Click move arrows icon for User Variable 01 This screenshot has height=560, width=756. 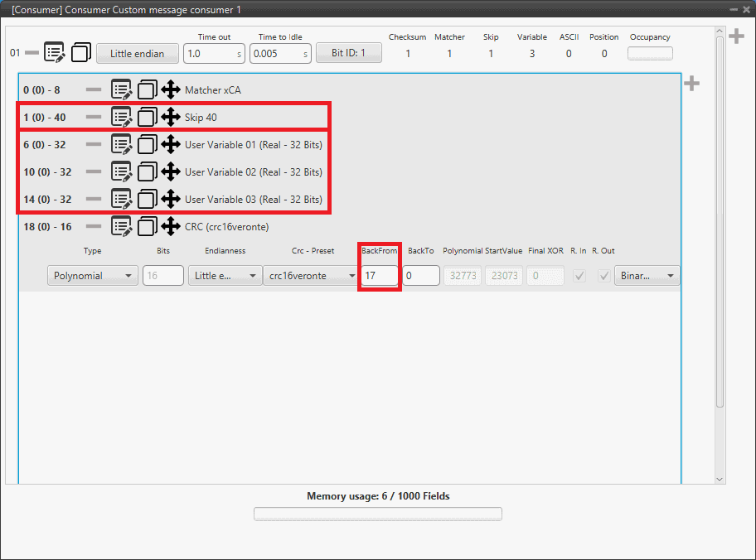(x=171, y=145)
